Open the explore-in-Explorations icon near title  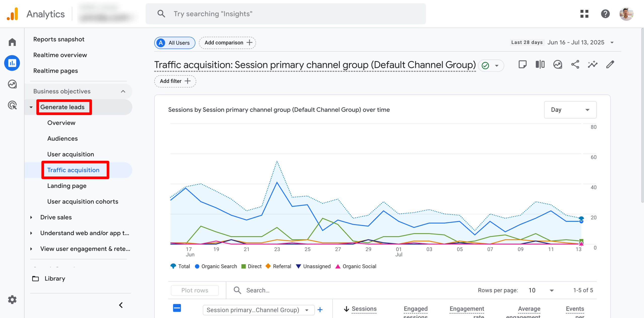[557, 65]
